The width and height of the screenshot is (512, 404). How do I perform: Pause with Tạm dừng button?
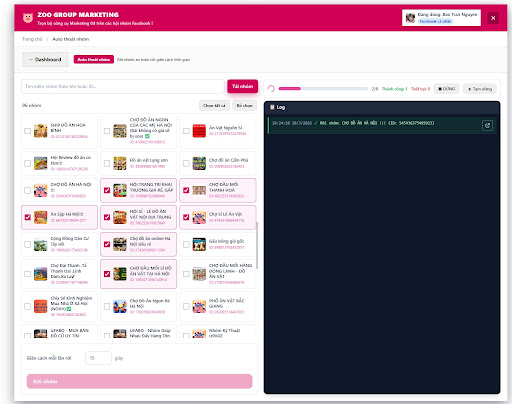(480, 89)
